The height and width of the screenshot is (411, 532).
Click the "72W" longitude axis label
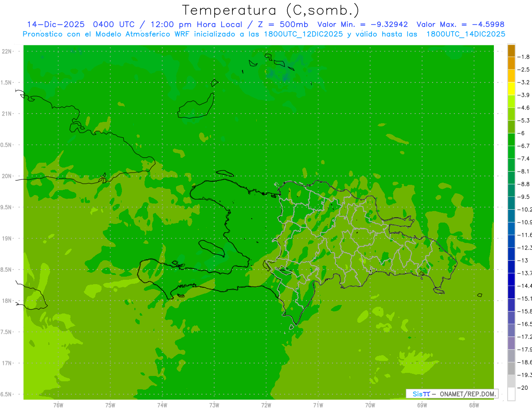266,405
